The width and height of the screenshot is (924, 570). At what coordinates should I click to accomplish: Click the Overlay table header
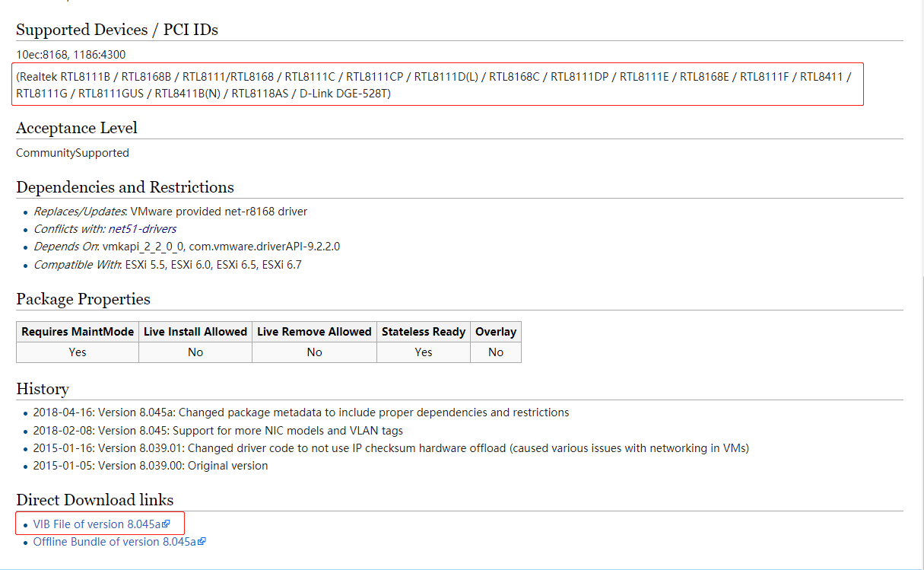click(496, 332)
